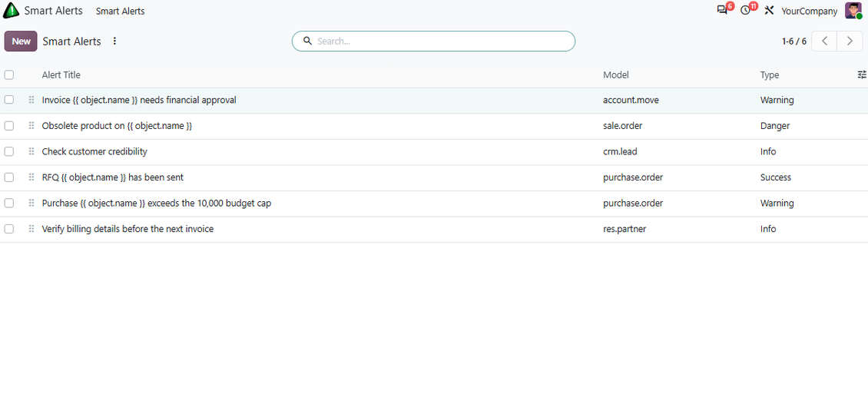Toggle the select-all header checkbox

[x=9, y=75]
